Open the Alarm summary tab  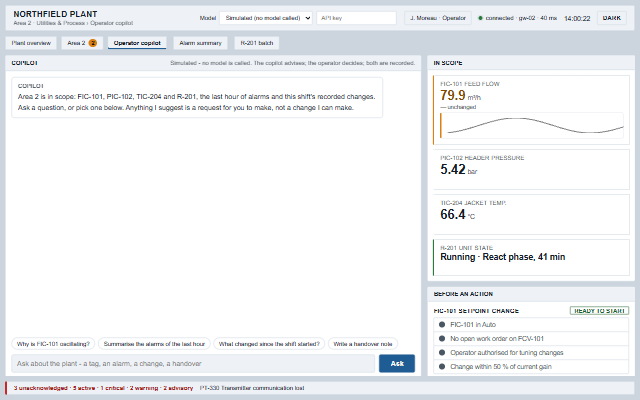tap(200, 43)
